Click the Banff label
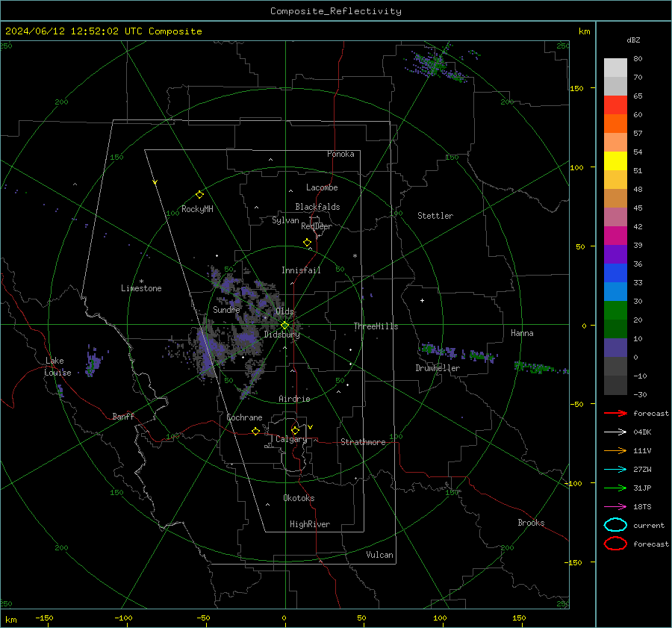This screenshot has width=672, height=628. click(x=123, y=416)
